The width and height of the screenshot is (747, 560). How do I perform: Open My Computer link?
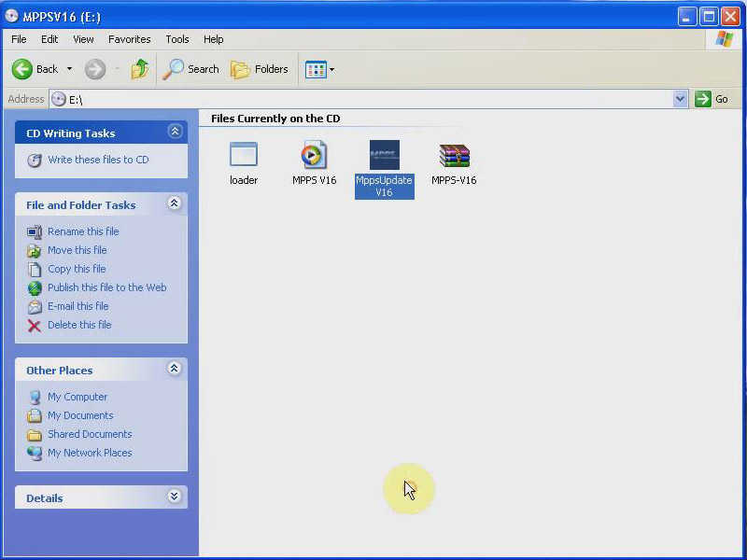coord(78,397)
